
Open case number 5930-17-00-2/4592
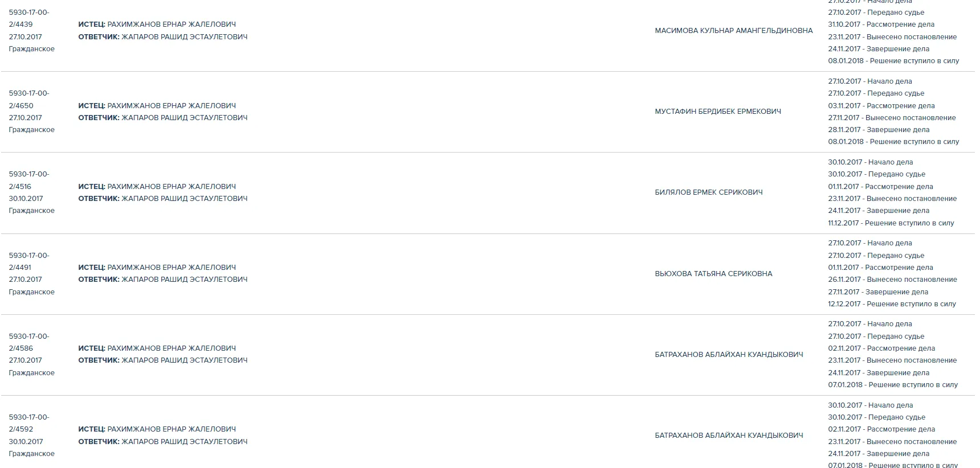(x=29, y=423)
